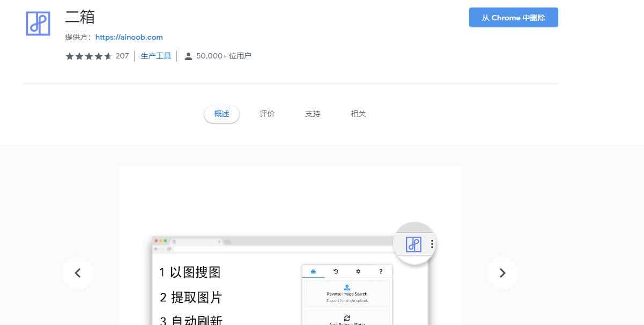Screen dimensions: 644x325
Task: Go back in the carousel with the left arrow
Action: point(78,273)
